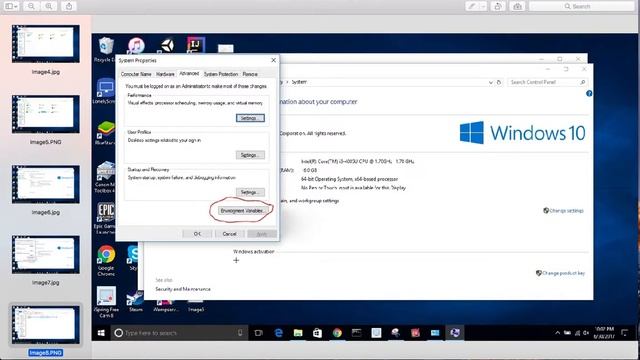
Task: Open the IntelliJ IDEA desktop icon
Action: coord(196,45)
